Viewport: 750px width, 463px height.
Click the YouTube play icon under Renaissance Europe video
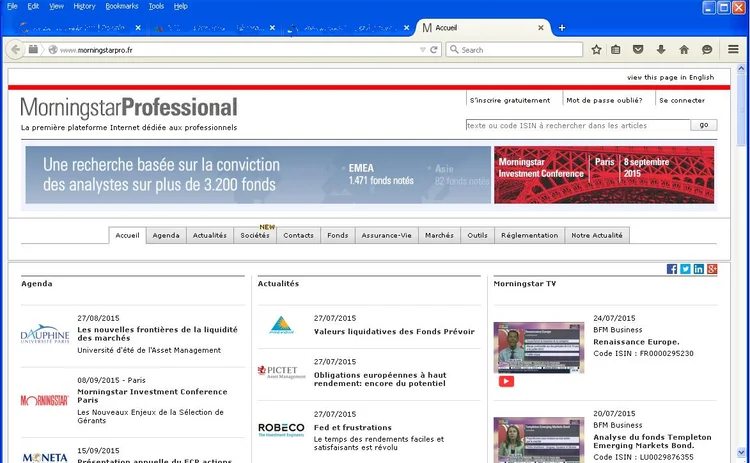coord(506,381)
